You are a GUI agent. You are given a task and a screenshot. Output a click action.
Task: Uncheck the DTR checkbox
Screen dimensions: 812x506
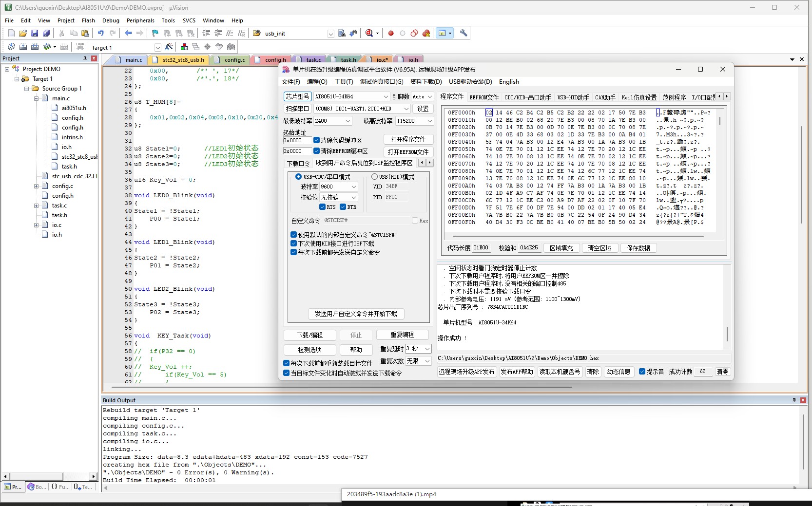(343, 207)
